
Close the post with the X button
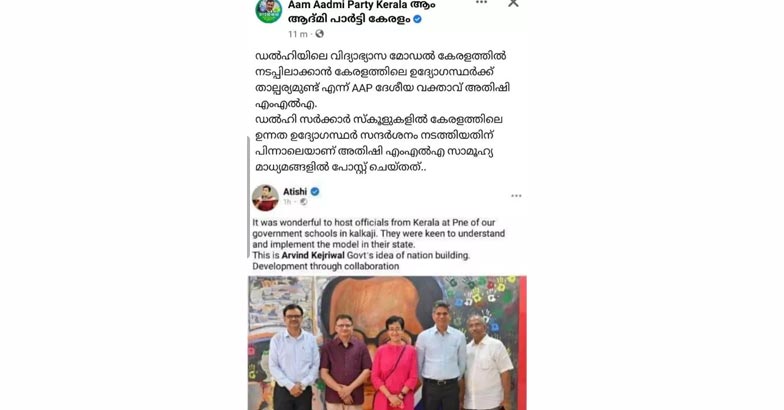(x=513, y=4)
